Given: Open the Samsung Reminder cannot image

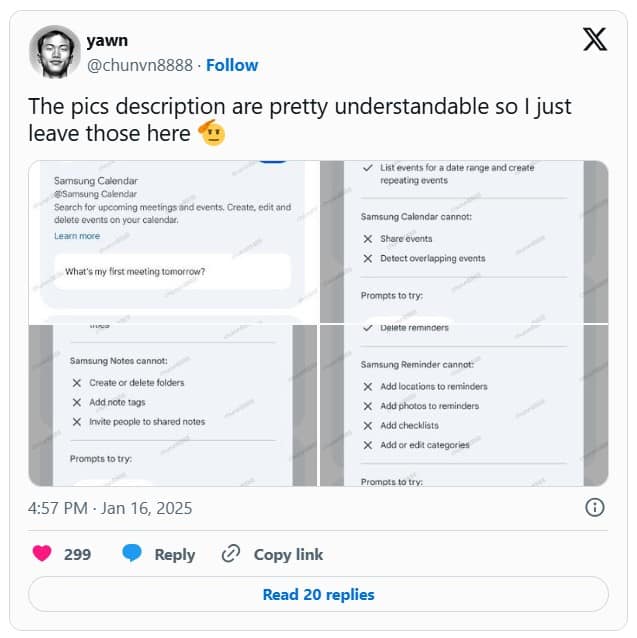Looking at the screenshot, I should 464,406.
